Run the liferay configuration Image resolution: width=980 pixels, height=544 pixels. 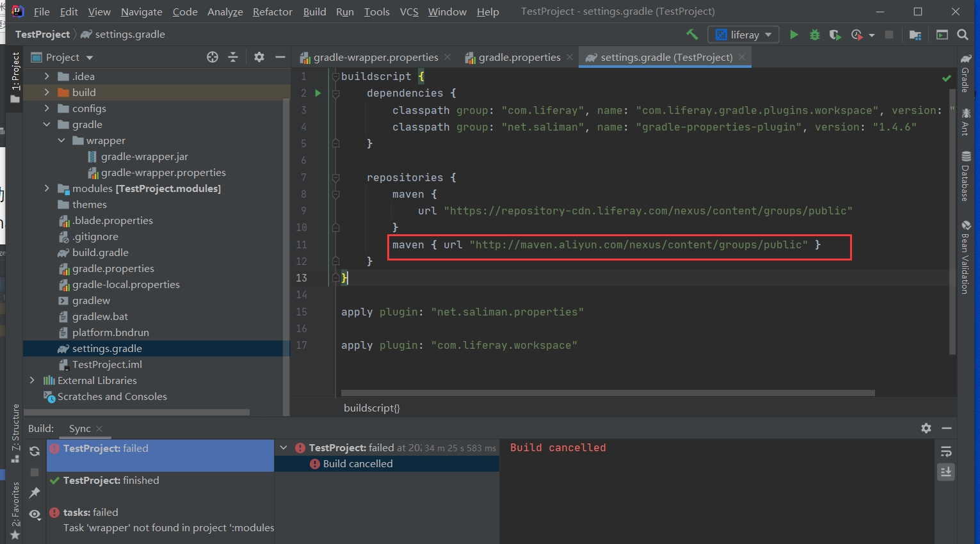point(794,35)
